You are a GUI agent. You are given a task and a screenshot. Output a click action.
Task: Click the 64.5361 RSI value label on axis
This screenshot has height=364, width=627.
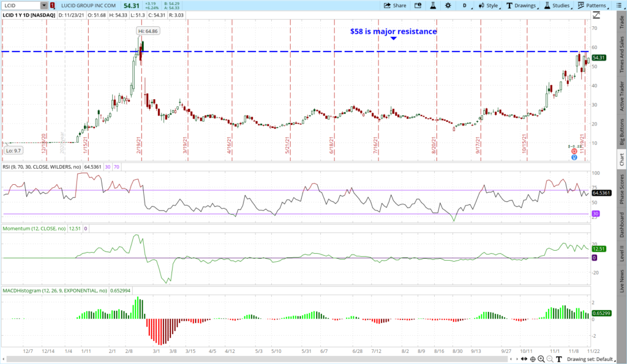click(x=601, y=193)
